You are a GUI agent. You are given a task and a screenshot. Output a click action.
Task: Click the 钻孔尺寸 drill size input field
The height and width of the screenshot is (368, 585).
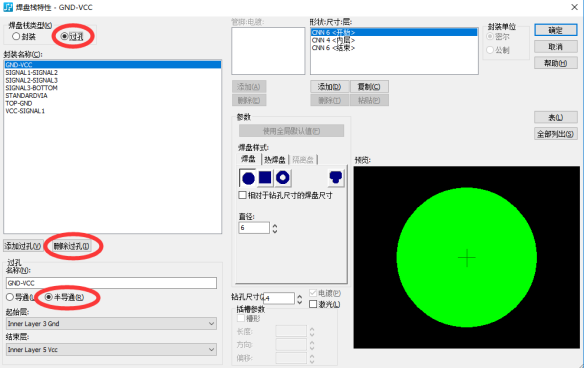point(279,298)
